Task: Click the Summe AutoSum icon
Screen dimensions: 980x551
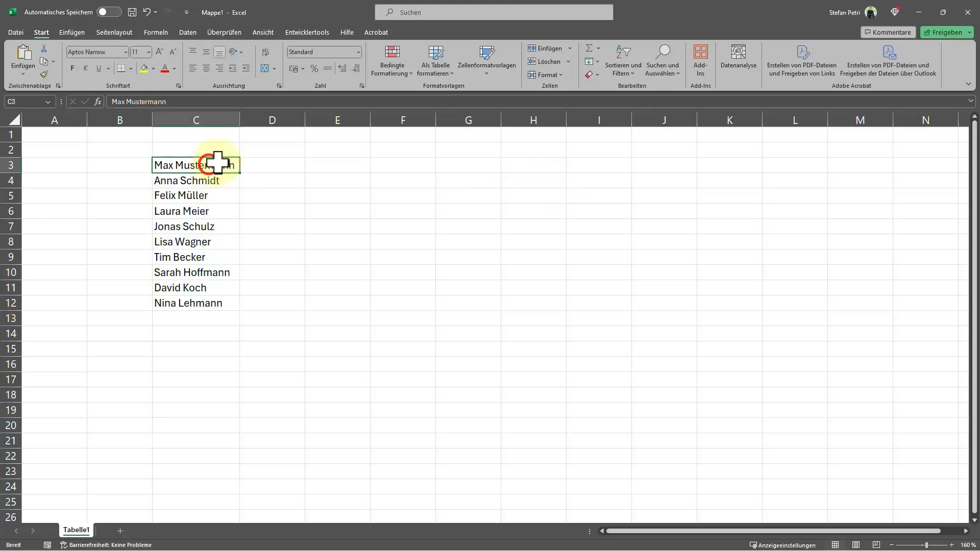Action: [x=589, y=48]
